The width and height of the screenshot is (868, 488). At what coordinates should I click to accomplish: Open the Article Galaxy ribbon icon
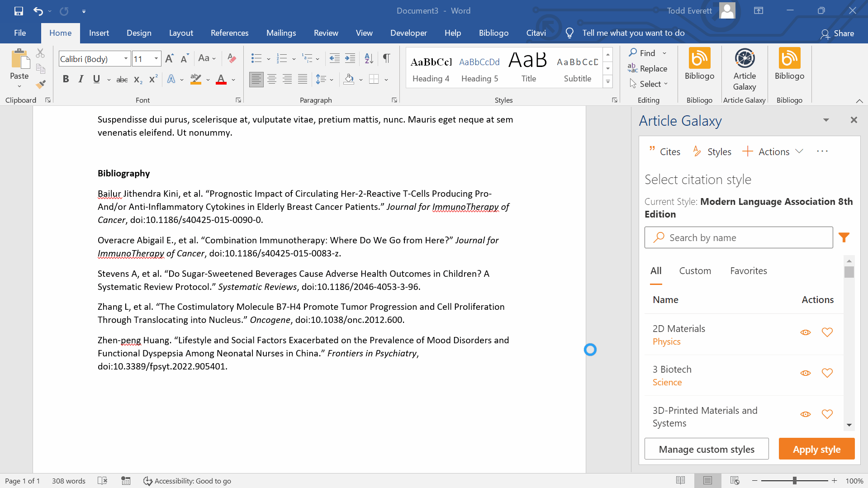click(x=745, y=69)
